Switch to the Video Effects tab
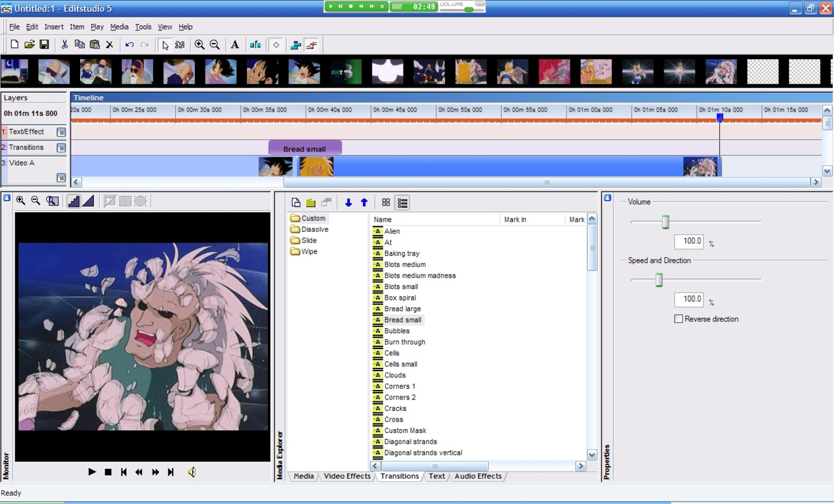 pyautogui.click(x=347, y=476)
